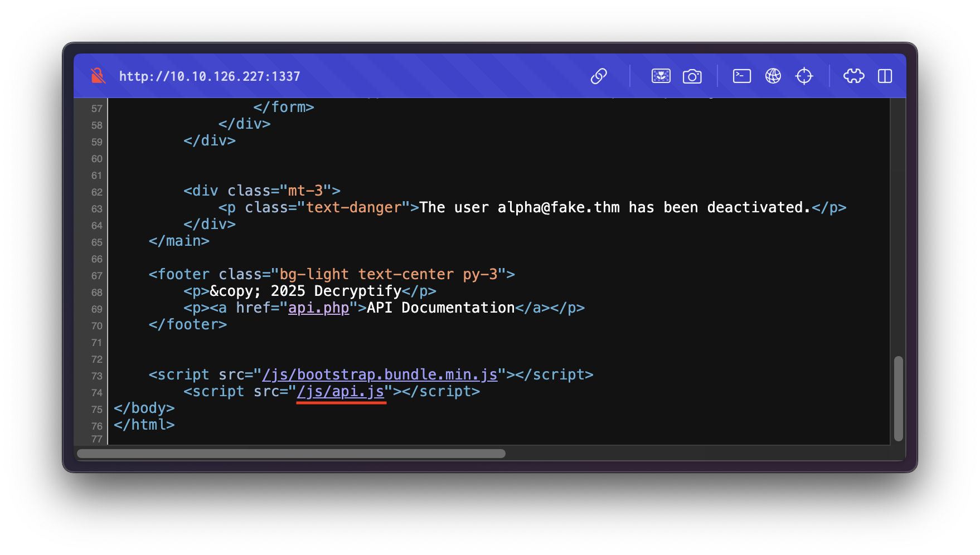This screenshot has height=555, width=980.
Task: Open the screen capture image icon
Action: pos(661,76)
